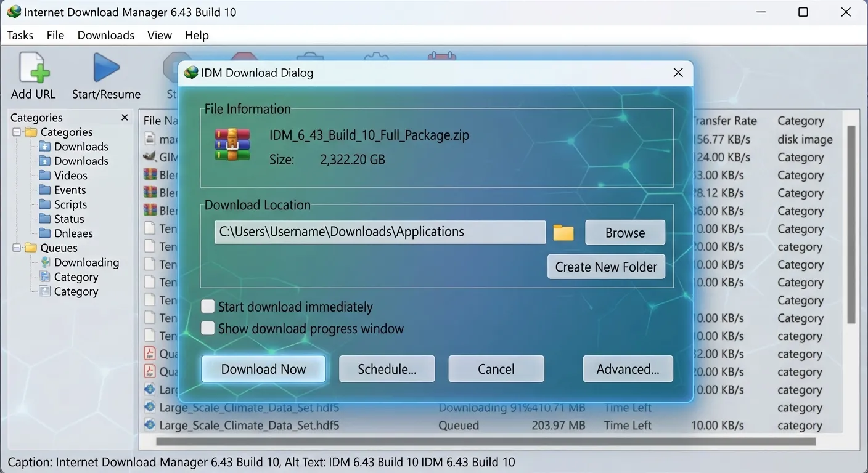Click the Add URL toolbar icon
The height and width of the screenshot is (473, 868).
(x=34, y=67)
